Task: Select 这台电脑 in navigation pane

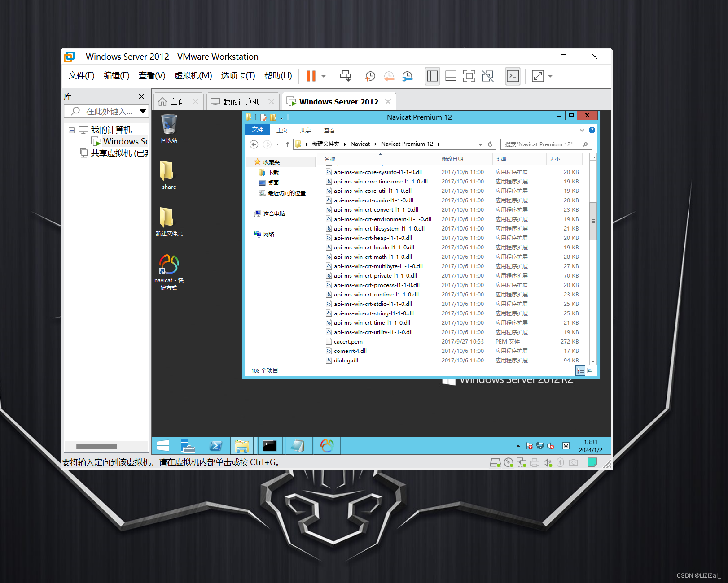Action: [x=269, y=213]
